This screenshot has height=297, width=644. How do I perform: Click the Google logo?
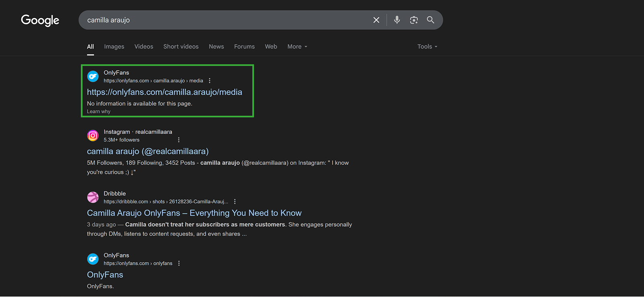point(40,20)
